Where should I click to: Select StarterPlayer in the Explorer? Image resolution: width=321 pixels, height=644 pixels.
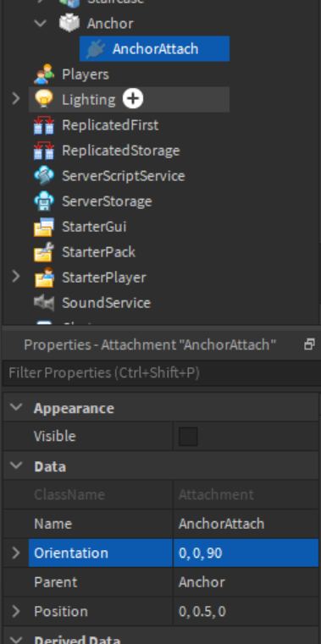103,278
